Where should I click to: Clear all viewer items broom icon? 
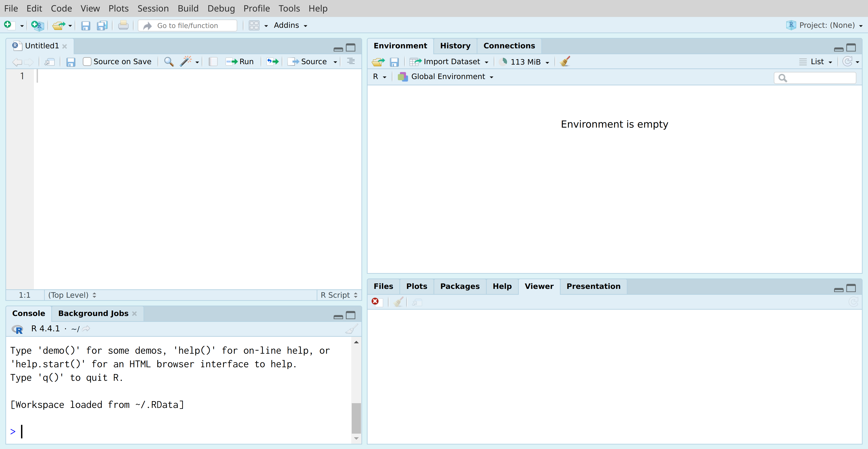(398, 302)
